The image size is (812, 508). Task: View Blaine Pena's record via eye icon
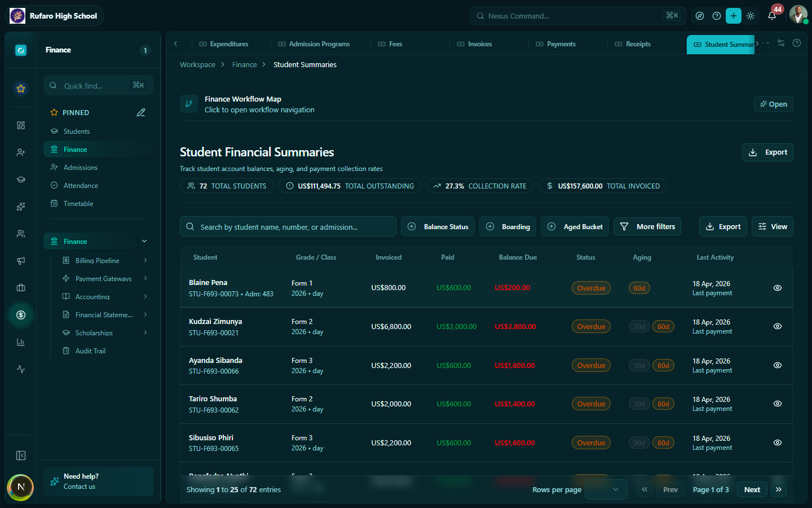(x=778, y=288)
